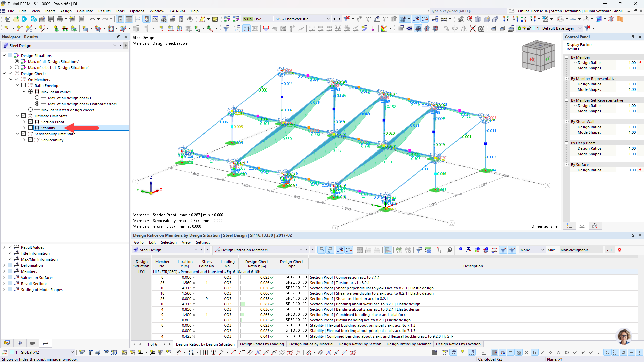The height and width of the screenshot is (362, 644).
Task: Click the red delete cross icon in top toolbar
Action: (472, 28)
